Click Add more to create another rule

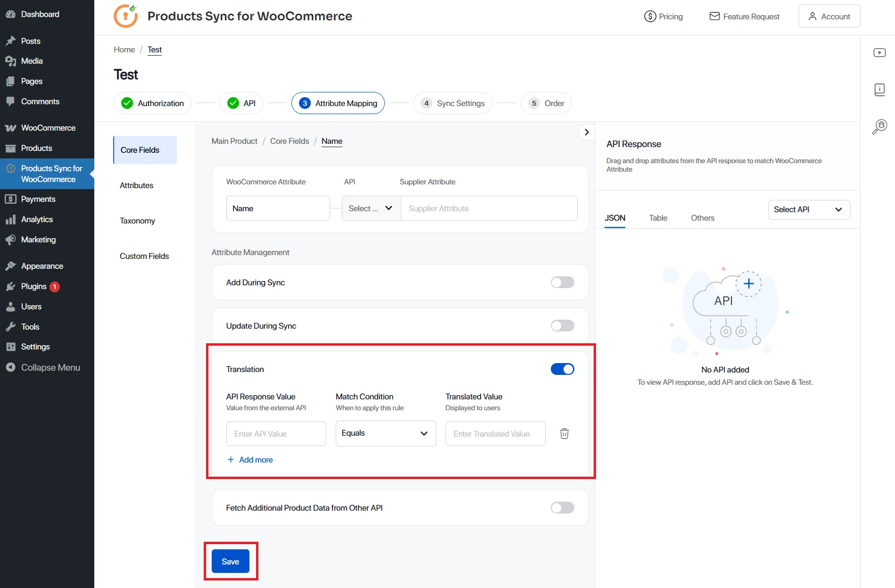(250, 459)
